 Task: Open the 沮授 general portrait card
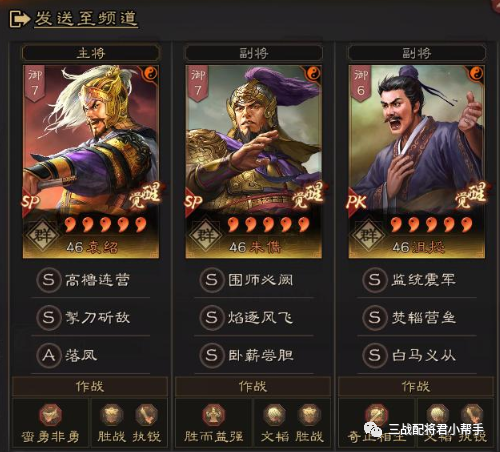pyautogui.click(x=417, y=162)
